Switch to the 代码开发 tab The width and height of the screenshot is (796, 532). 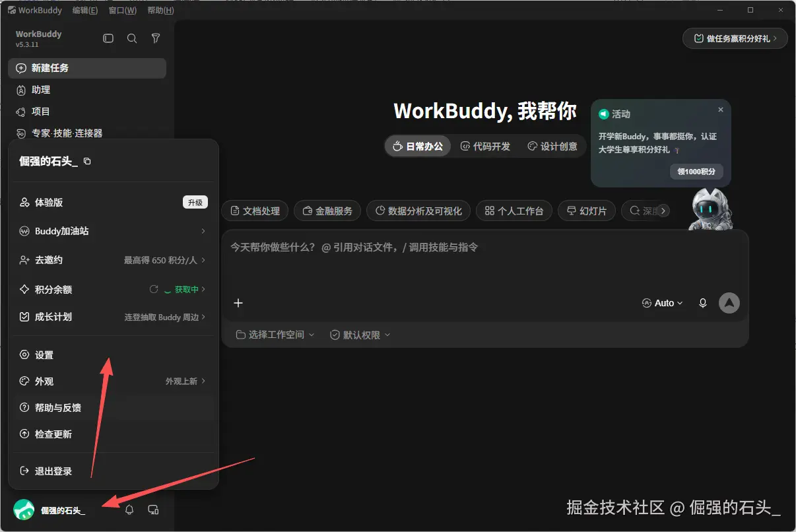485,147
